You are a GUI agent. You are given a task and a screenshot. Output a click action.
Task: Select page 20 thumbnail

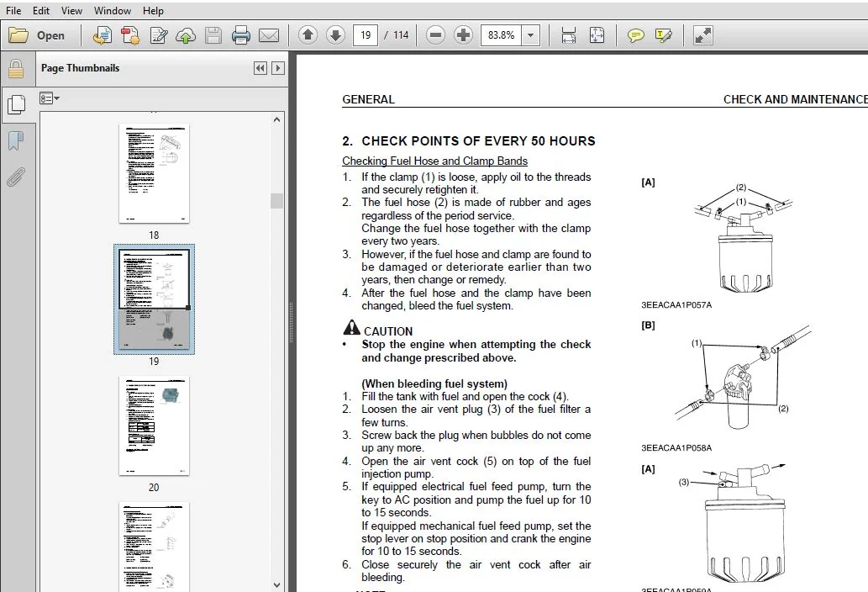coord(154,425)
